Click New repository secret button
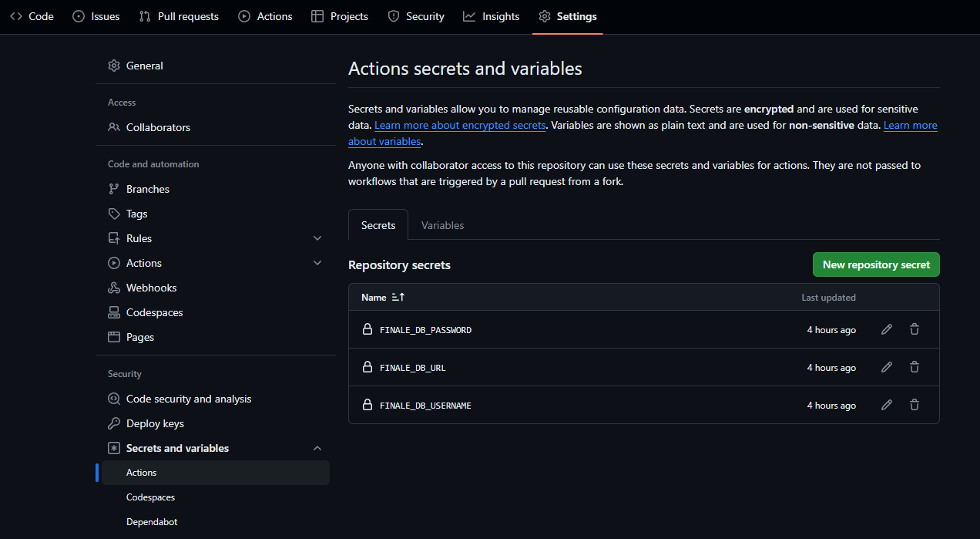Image resolution: width=980 pixels, height=539 pixels. point(876,264)
